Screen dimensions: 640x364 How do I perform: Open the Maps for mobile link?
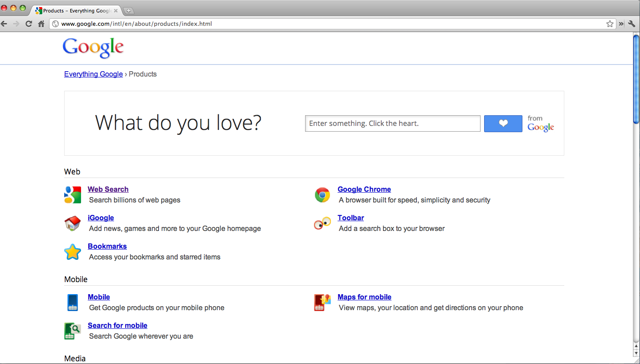pos(364,297)
